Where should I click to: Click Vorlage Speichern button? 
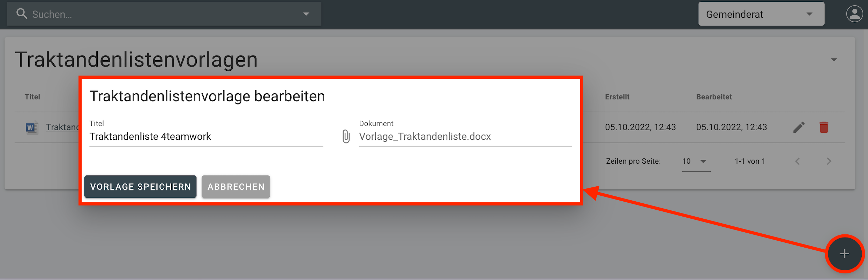click(140, 187)
